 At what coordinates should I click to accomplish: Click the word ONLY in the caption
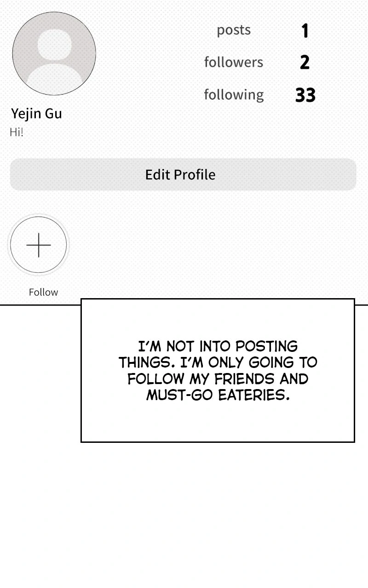(226, 362)
